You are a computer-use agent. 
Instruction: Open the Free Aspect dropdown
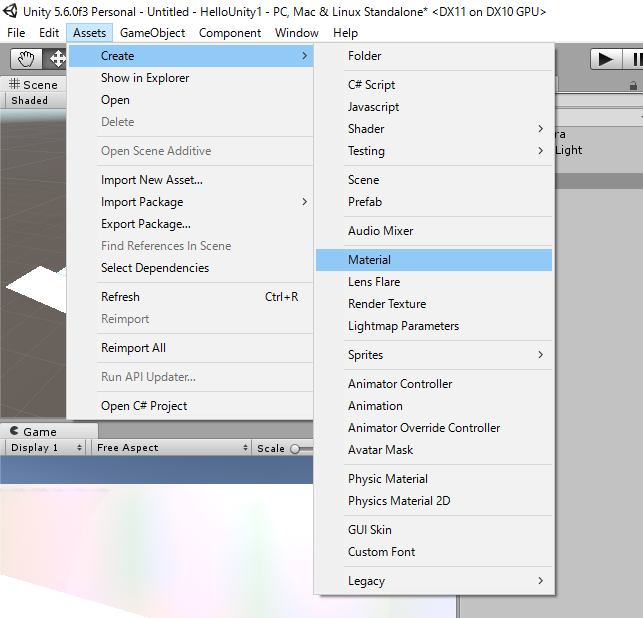171,448
